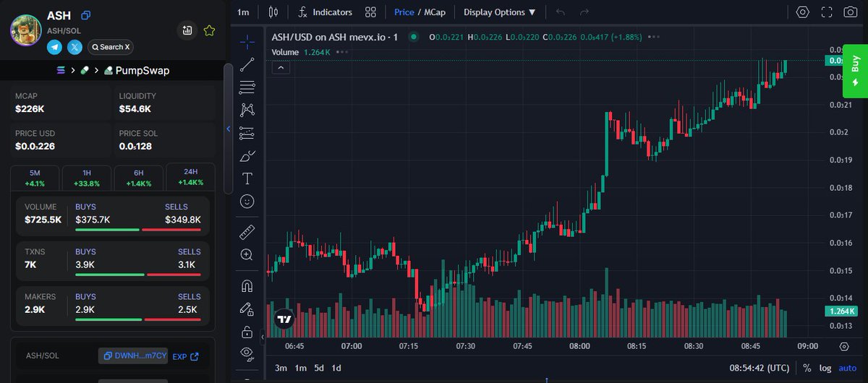Select the Fibonacci retracement tool

click(247, 87)
